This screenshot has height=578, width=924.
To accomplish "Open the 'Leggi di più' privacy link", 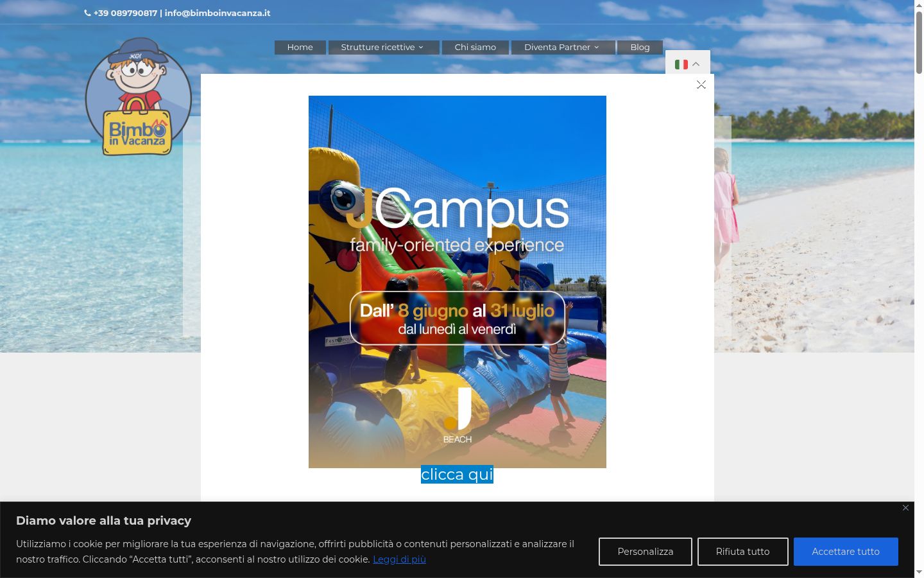I will pyautogui.click(x=399, y=559).
